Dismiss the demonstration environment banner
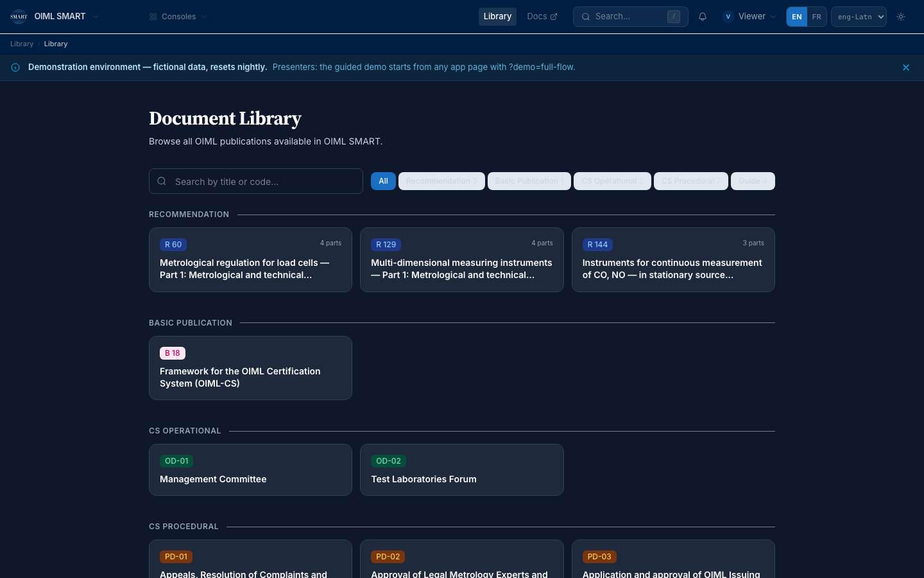 pos(906,67)
